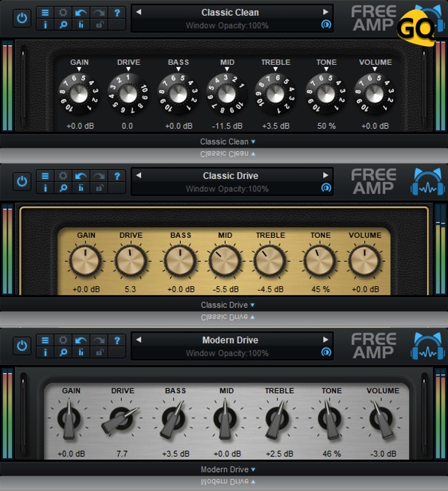Click the Classic Clean MID knob

pyautogui.click(x=227, y=94)
